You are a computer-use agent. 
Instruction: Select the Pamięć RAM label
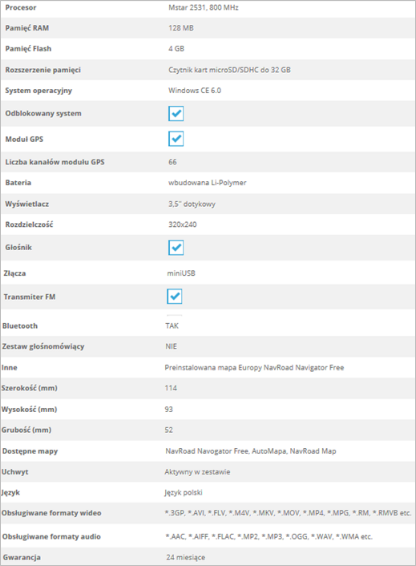(x=27, y=28)
